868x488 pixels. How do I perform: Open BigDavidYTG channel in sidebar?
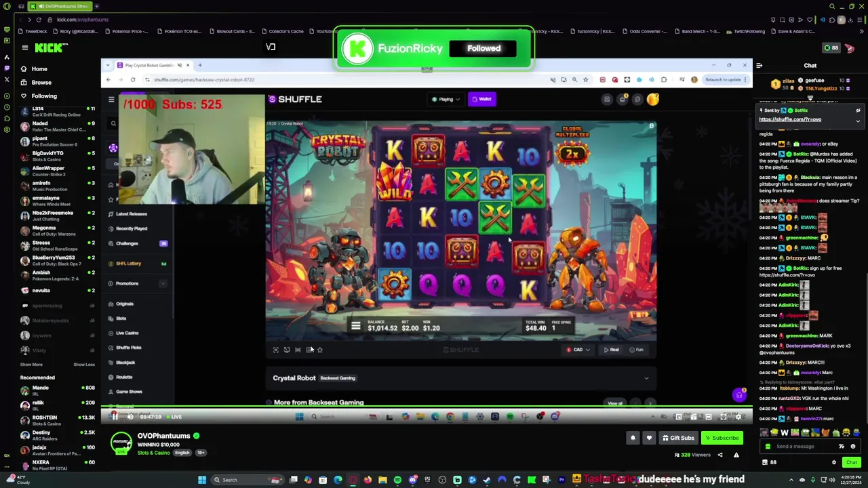(x=58, y=156)
